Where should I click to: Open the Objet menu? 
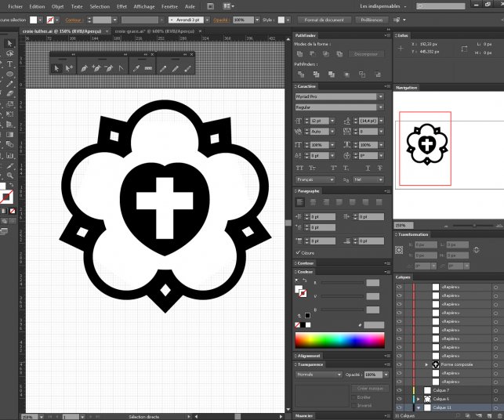coord(57,6)
